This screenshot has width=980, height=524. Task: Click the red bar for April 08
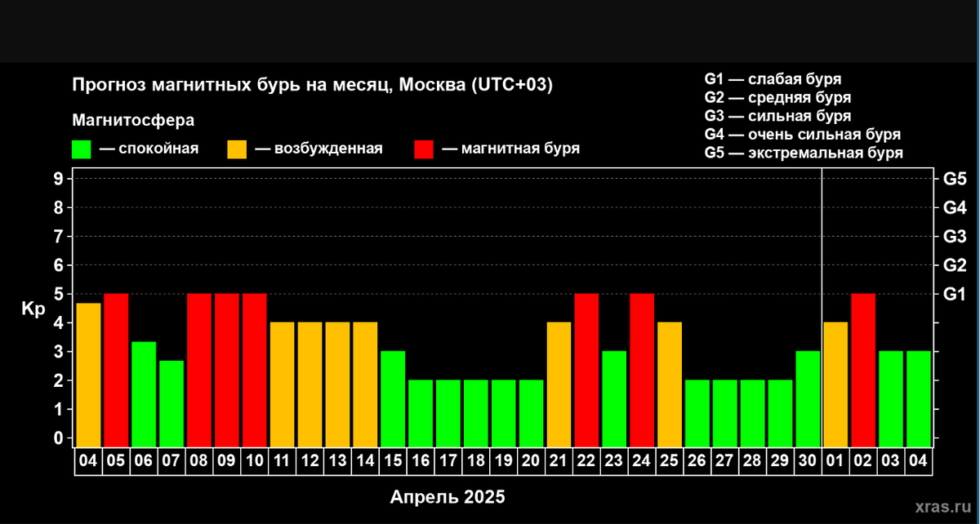(199, 370)
